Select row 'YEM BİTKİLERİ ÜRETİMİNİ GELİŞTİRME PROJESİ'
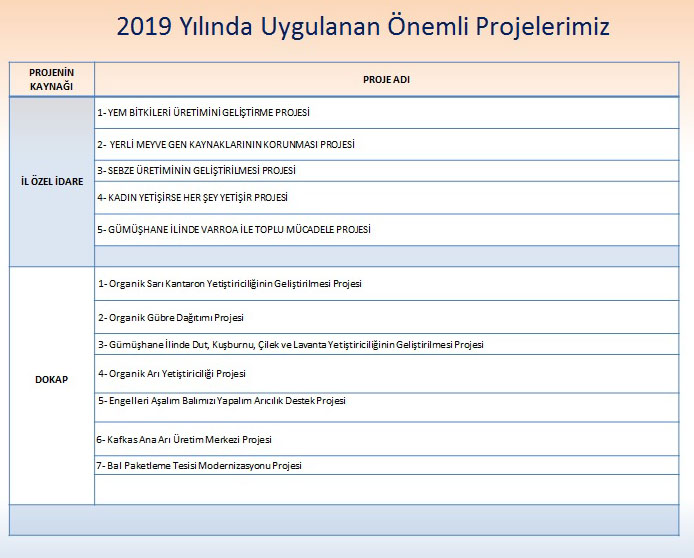Screen dimensions: 694x558 [386, 113]
